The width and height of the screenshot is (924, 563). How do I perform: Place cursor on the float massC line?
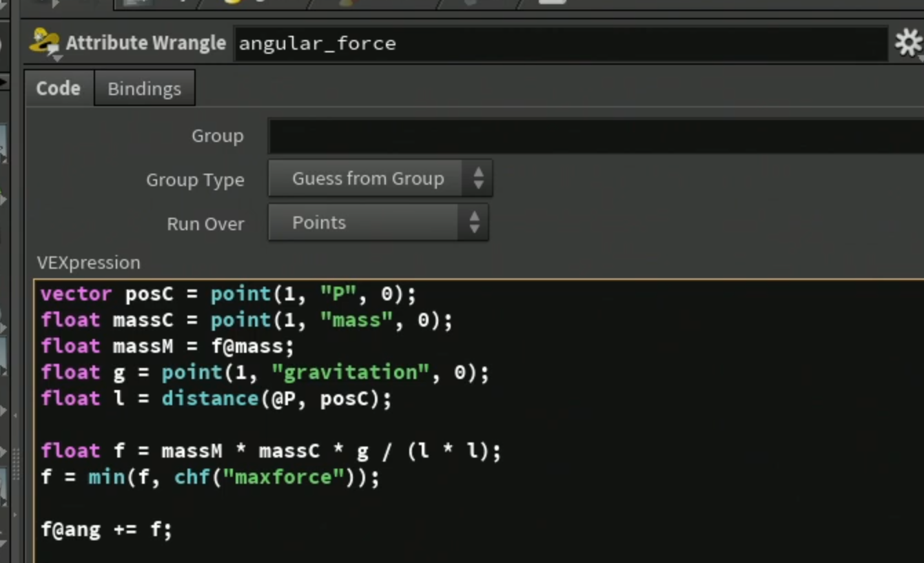[246, 320]
